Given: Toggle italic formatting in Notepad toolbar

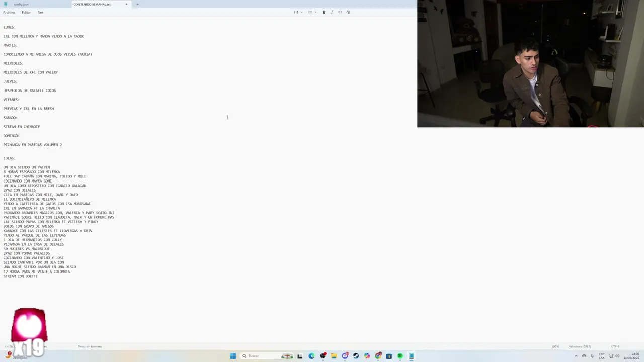Looking at the screenshot, I should coord(332,12).
